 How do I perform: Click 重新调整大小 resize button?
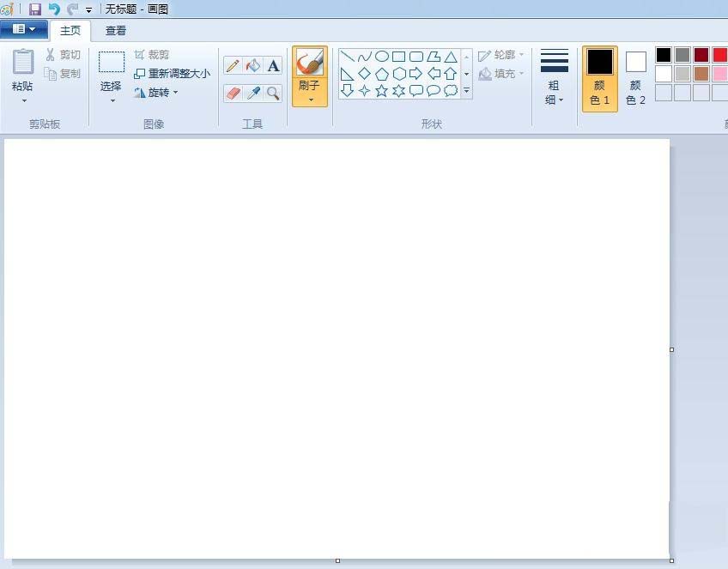tap(172, 73)
